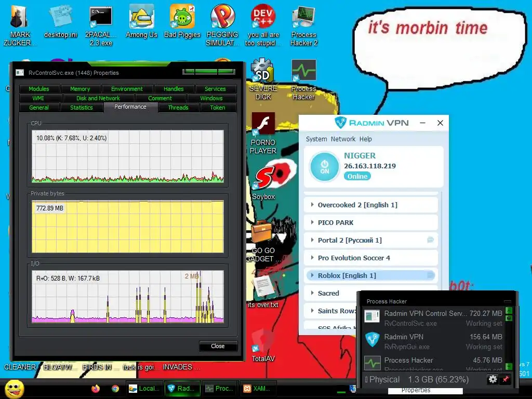Image resolution: width=532 pixels, height=399 pixels.
Task: Click the Rad... taskbar button
Action: 183,389
